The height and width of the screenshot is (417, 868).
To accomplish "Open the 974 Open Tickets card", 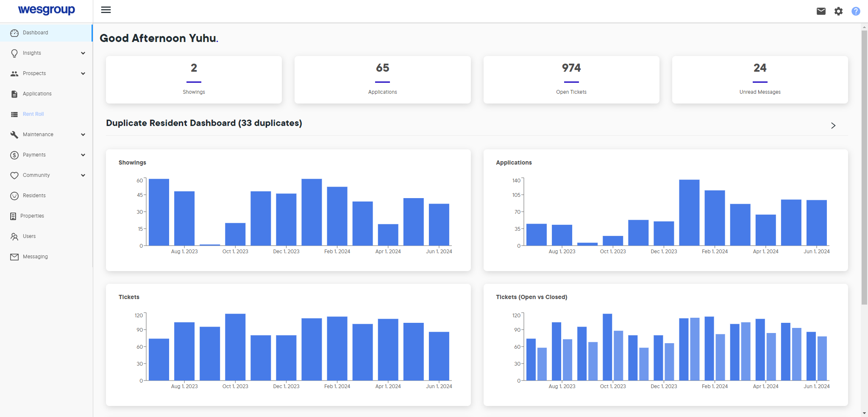I will click(571, 80).
